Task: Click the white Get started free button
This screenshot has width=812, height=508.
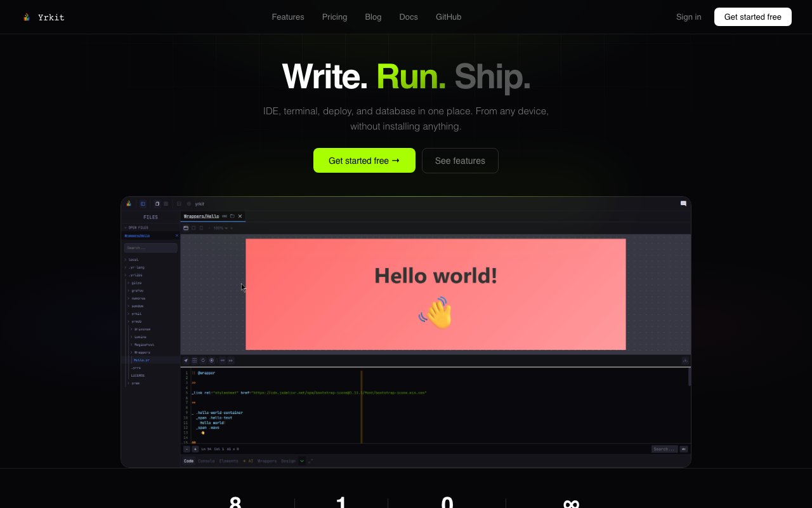Action: (752, 17)
